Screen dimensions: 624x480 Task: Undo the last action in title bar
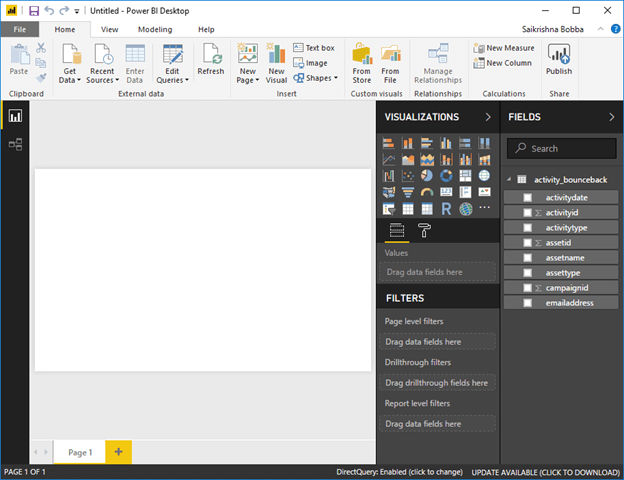(49, 11)
